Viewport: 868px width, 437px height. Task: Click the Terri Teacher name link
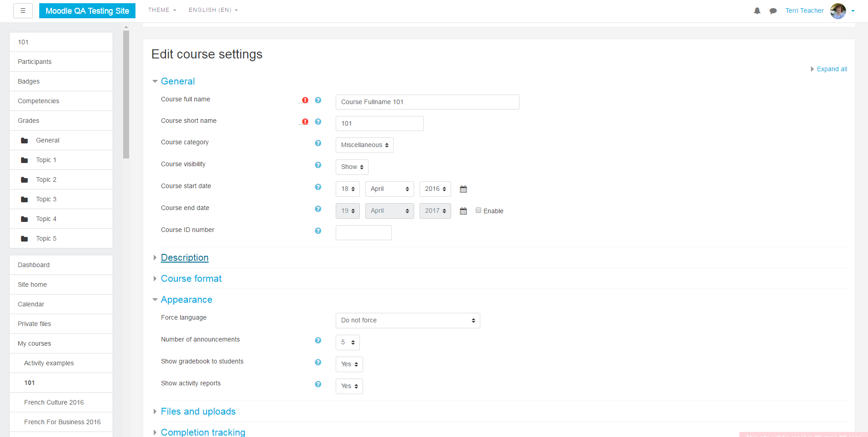pos(805,11)
